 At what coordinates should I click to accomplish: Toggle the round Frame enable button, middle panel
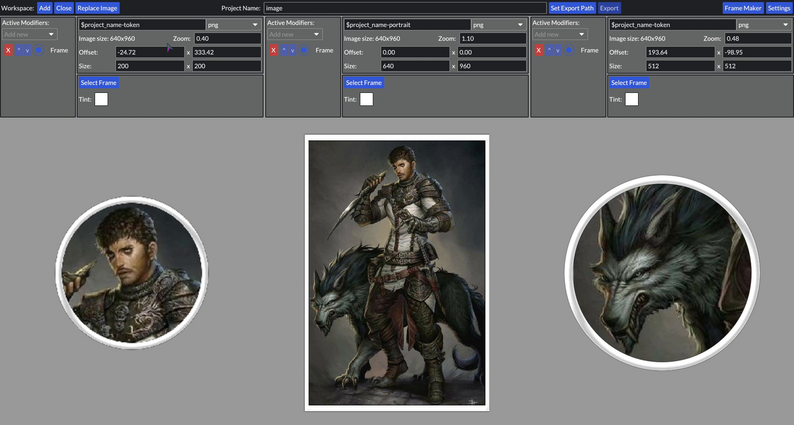(x=305, y=49)
